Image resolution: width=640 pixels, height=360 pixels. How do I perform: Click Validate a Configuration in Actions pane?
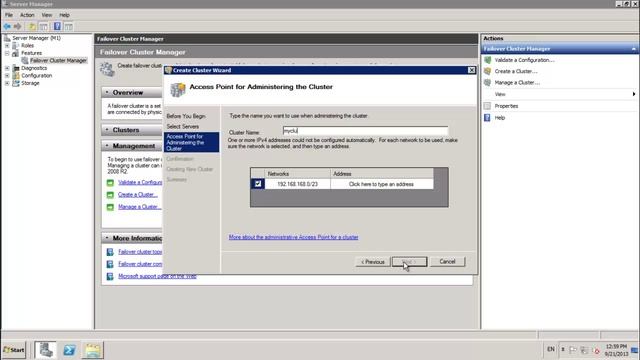[524, 60]
